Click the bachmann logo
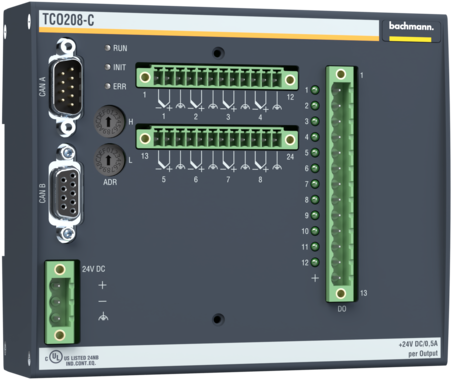The image size is (453, 380). (x=411, y=26)
